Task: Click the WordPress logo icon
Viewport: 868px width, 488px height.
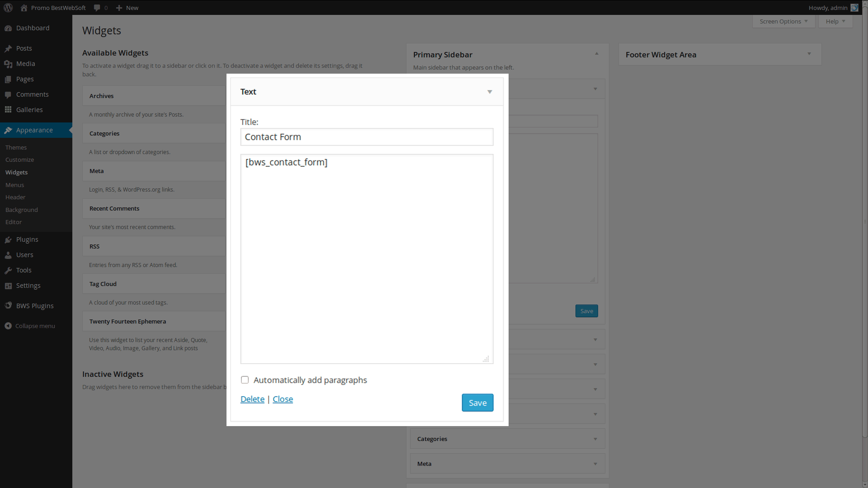Action: 8,8
